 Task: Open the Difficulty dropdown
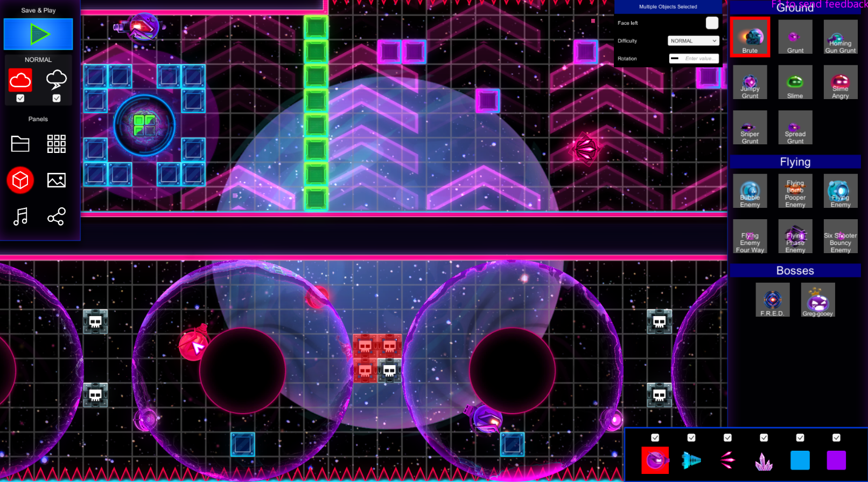point(694,41)
